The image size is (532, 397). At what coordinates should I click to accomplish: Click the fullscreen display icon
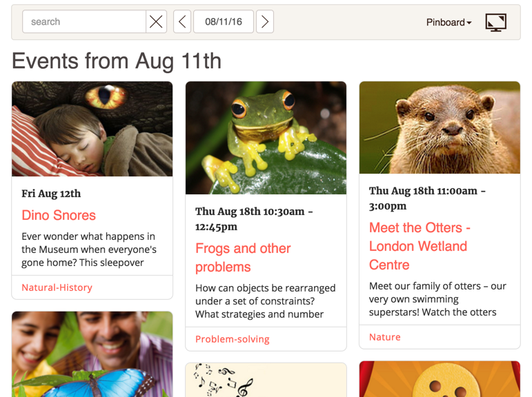(x=495, y=22)
